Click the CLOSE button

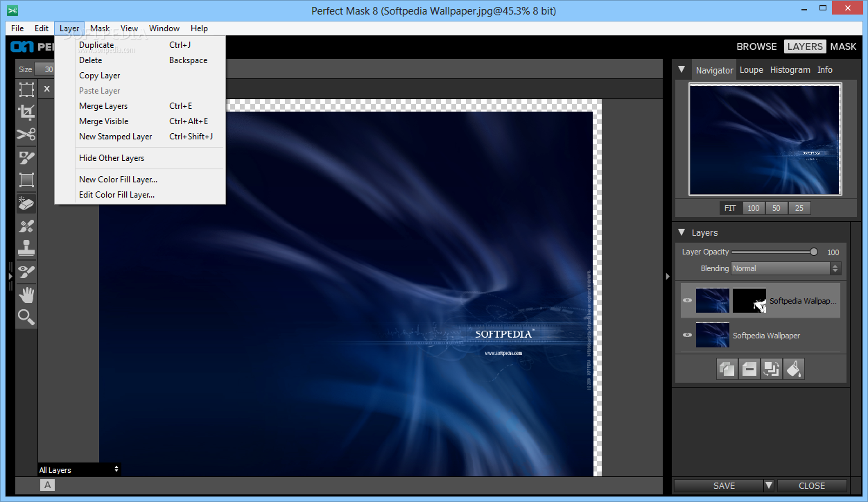[x=812, y=485]
